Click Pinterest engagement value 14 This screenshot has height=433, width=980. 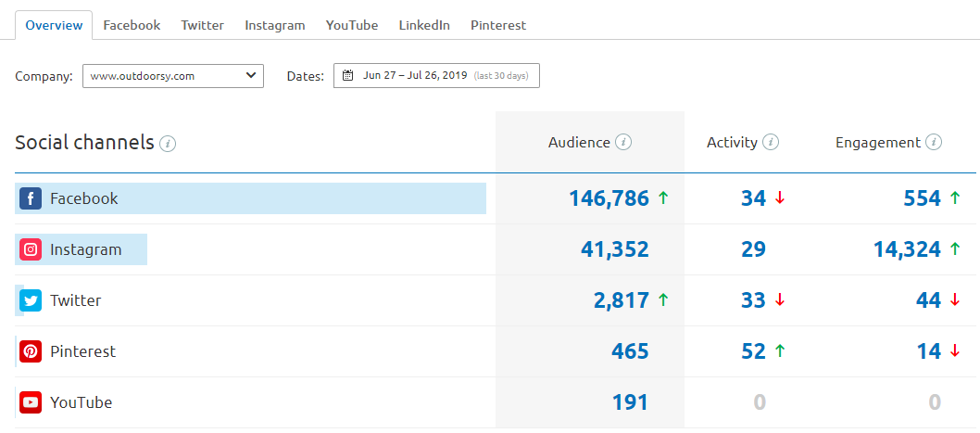click(929, 351)
